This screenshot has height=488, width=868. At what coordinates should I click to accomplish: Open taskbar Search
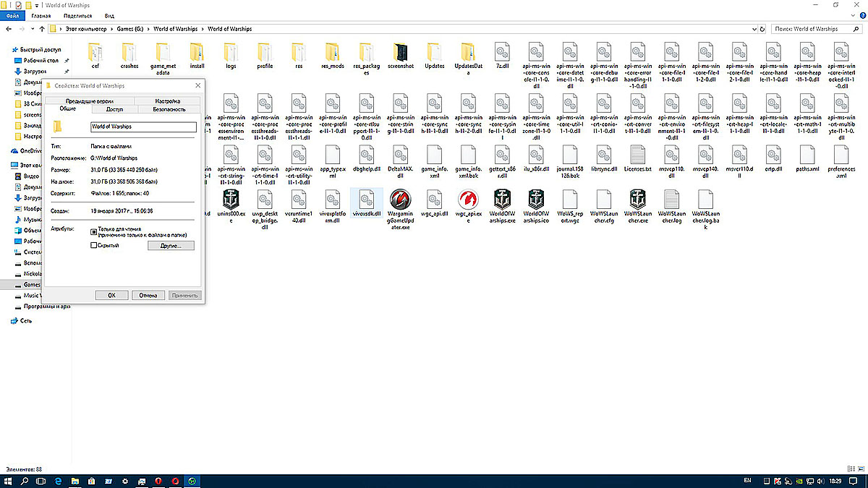point(25,481)
